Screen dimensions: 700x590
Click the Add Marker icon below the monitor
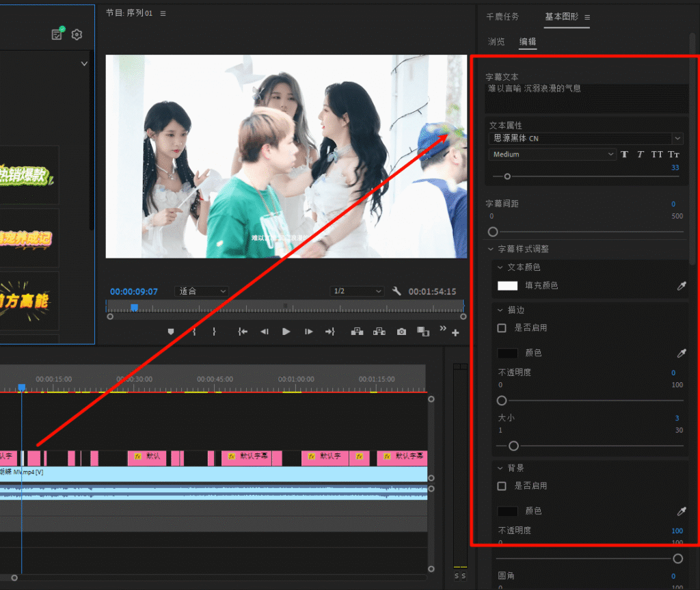(x=170, y=332)
